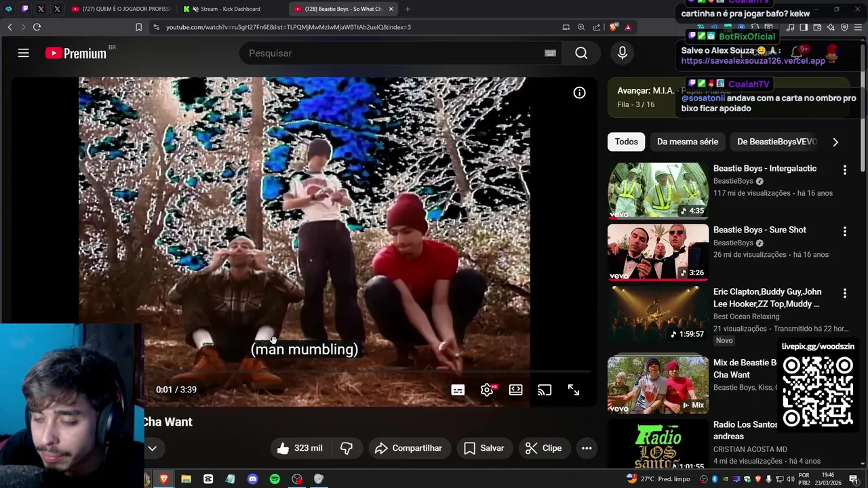
Task: Open taskbar clock showing 19:46
Action: point(829,479)
